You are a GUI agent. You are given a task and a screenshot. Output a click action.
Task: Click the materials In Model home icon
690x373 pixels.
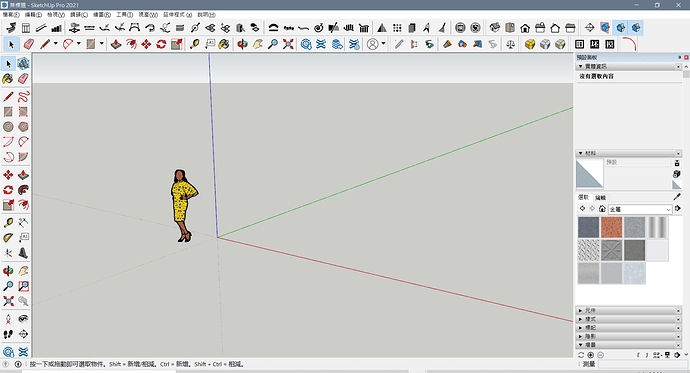602,209
